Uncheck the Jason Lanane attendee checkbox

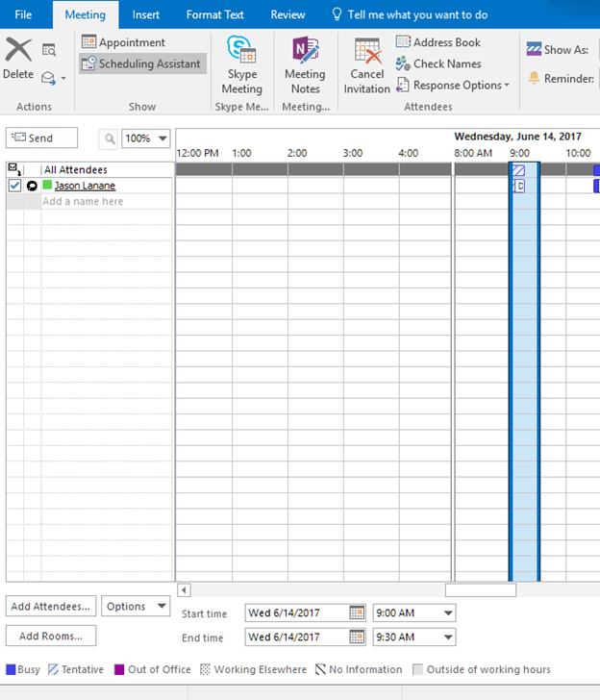click(14, 186)
